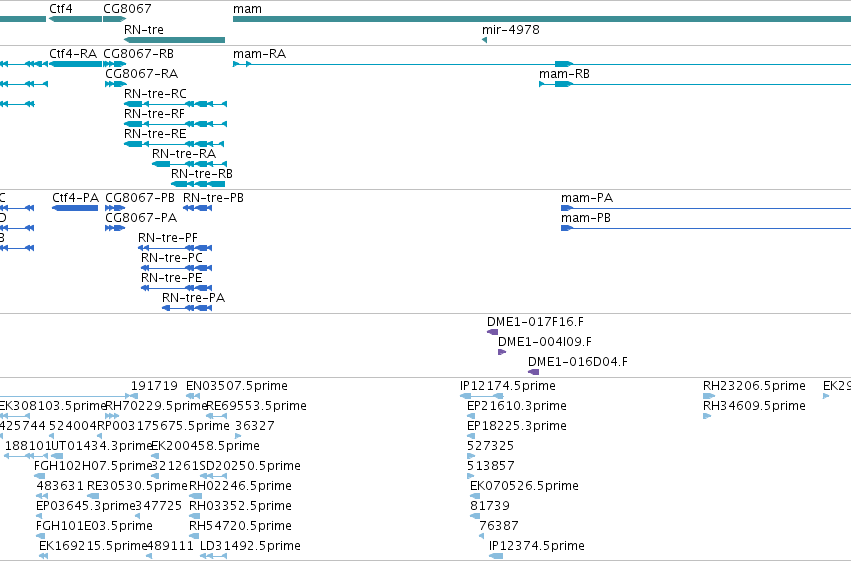Click the RH02246.5prime EST
The height and width of the screenshot is (561, 851).
click(x=195, y=496)
